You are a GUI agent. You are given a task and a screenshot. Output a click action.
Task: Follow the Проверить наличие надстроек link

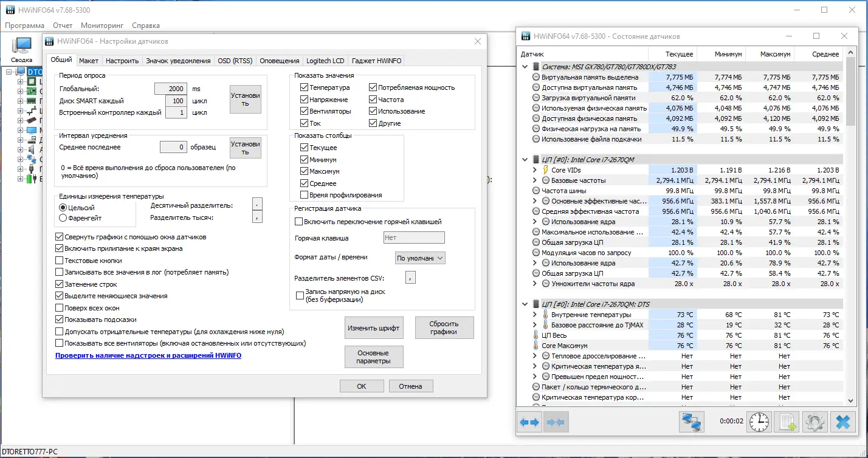tap(148, 355)
